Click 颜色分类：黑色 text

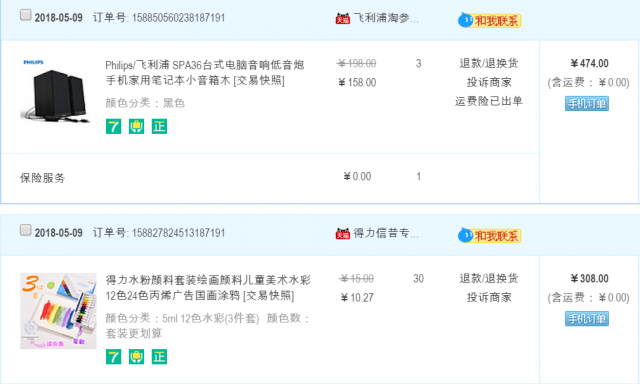tap(145, 103)
